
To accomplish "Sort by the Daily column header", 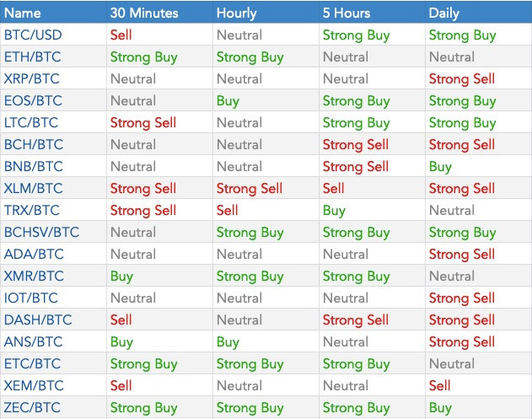I will (443, 13).
